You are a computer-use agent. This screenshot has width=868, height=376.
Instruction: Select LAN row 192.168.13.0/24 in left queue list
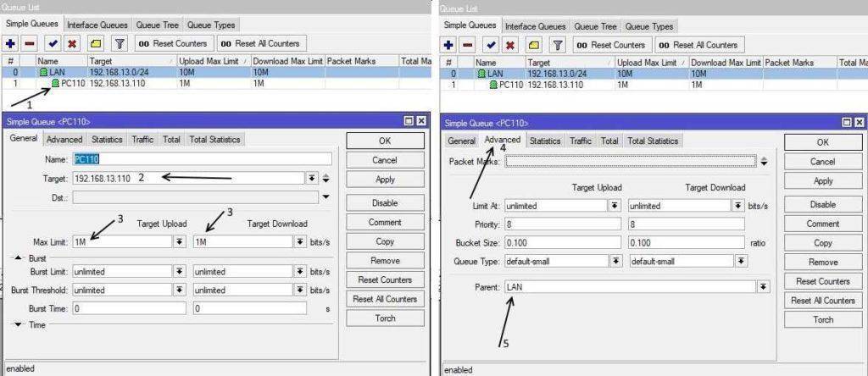[216, 73]
